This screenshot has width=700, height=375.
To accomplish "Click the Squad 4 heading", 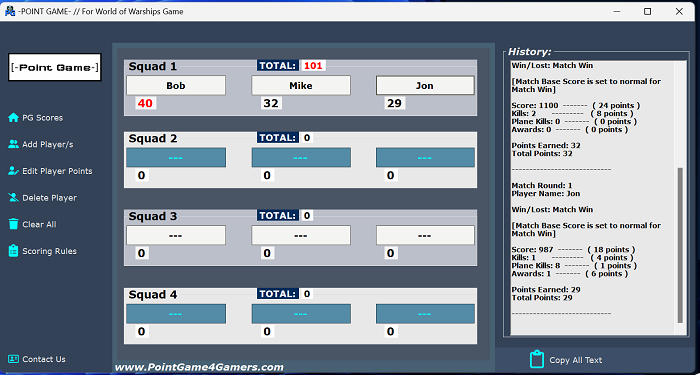I will click(x=153, y=295).
